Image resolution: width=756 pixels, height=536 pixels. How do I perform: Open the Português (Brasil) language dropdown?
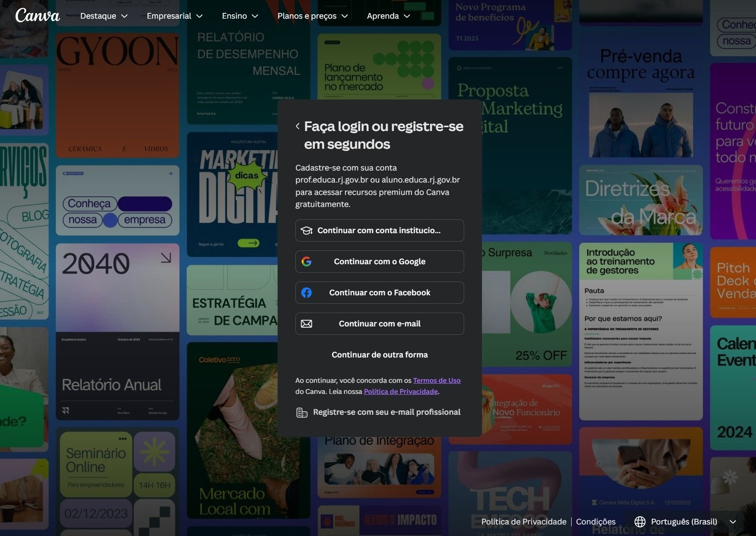pos(685,522)
